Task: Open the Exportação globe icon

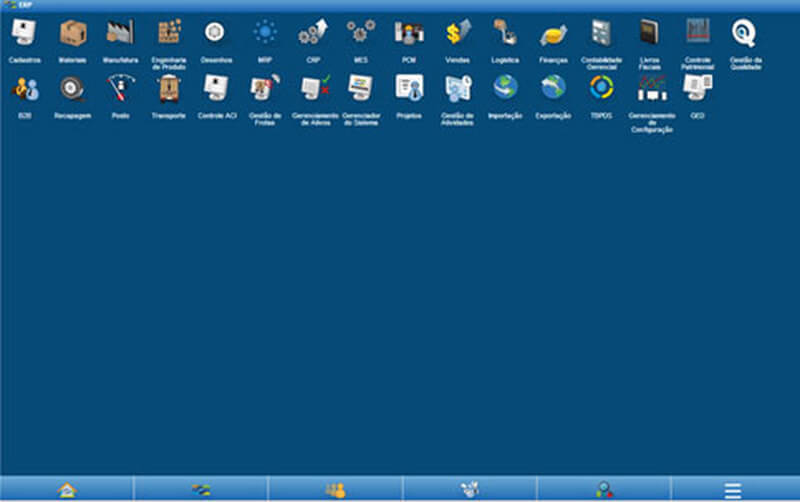Action: 553,88
